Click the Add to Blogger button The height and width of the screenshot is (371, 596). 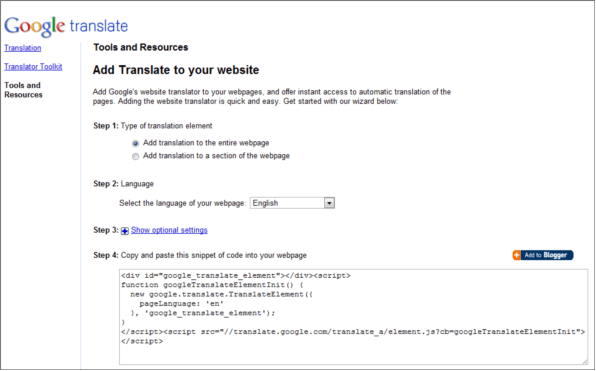tap(543, 255)
